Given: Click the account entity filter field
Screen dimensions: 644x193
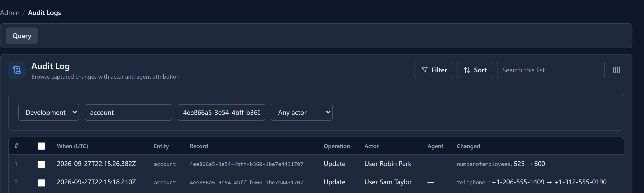Looking at the screenshot, I should [128, 113].
